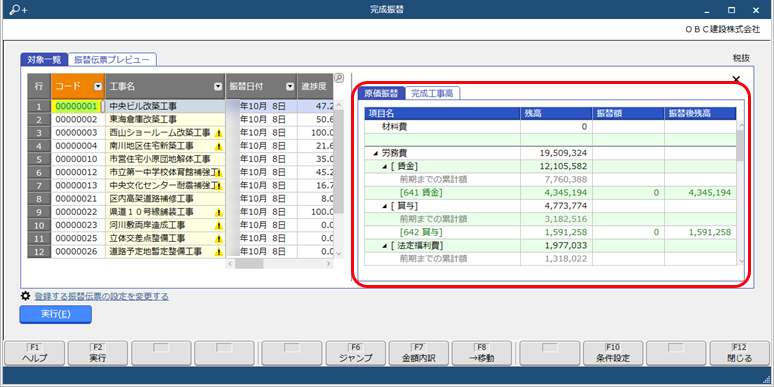
Task: Click the 進捗度 column header
Action: [315, 86]
